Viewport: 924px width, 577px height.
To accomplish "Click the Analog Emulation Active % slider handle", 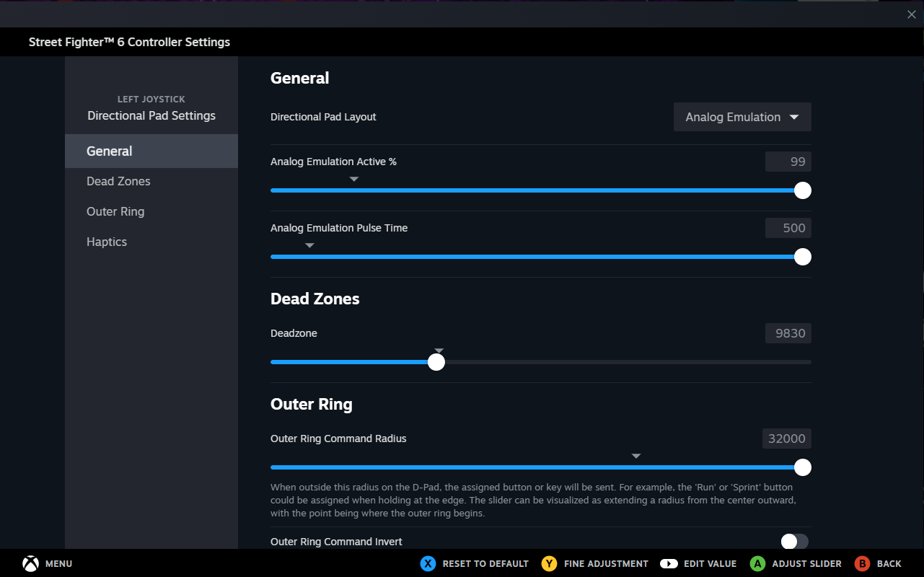I will coord(802,190).
